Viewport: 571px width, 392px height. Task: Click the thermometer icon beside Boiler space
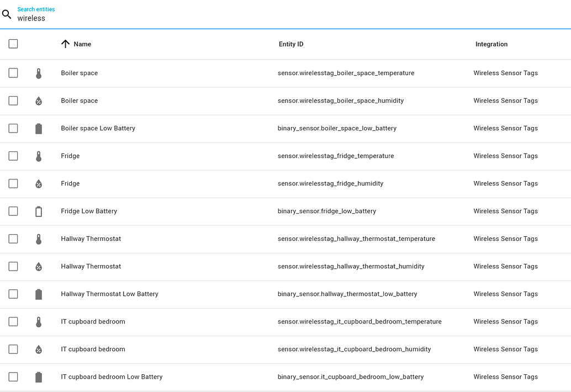tap(39, 72)
